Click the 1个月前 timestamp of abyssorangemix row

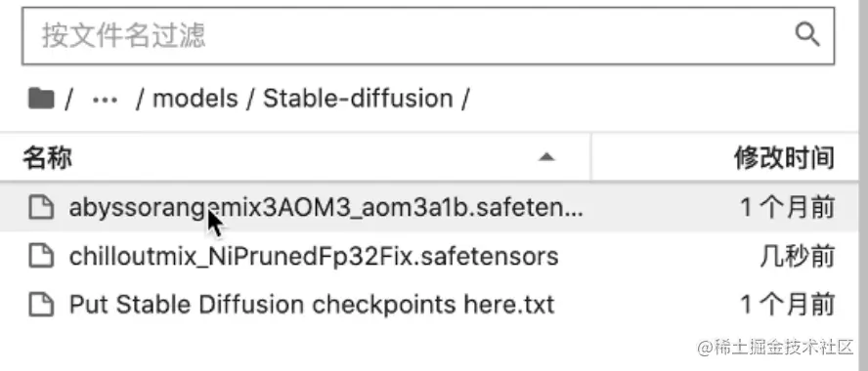point(787,208)
